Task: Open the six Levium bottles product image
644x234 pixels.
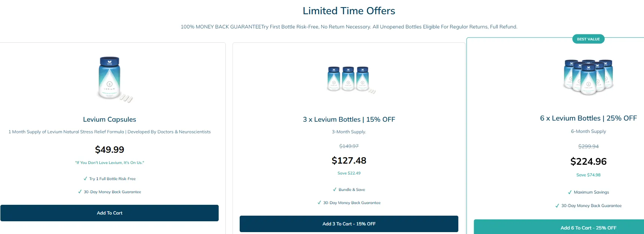Action: [x=588, y=77]
